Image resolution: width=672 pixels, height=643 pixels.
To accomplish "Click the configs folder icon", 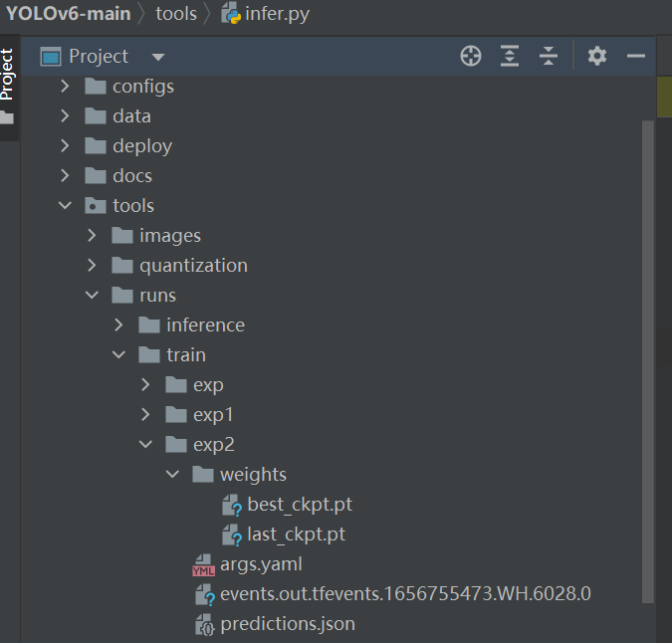I will [x=96, y=87].
